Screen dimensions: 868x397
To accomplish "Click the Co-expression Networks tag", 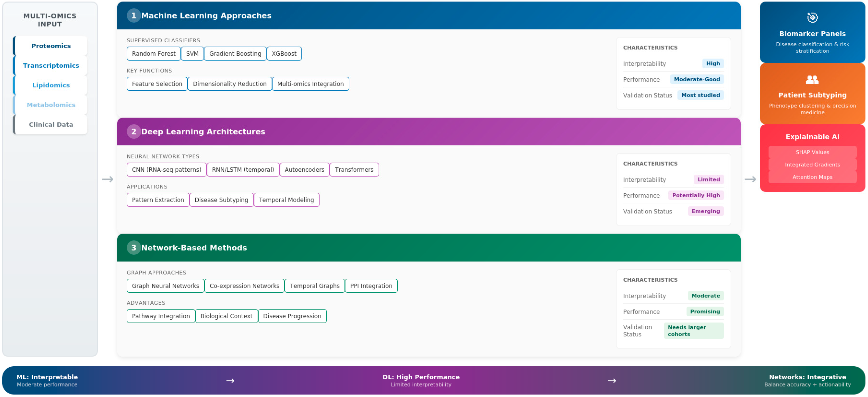I will (x=244, y=286).
